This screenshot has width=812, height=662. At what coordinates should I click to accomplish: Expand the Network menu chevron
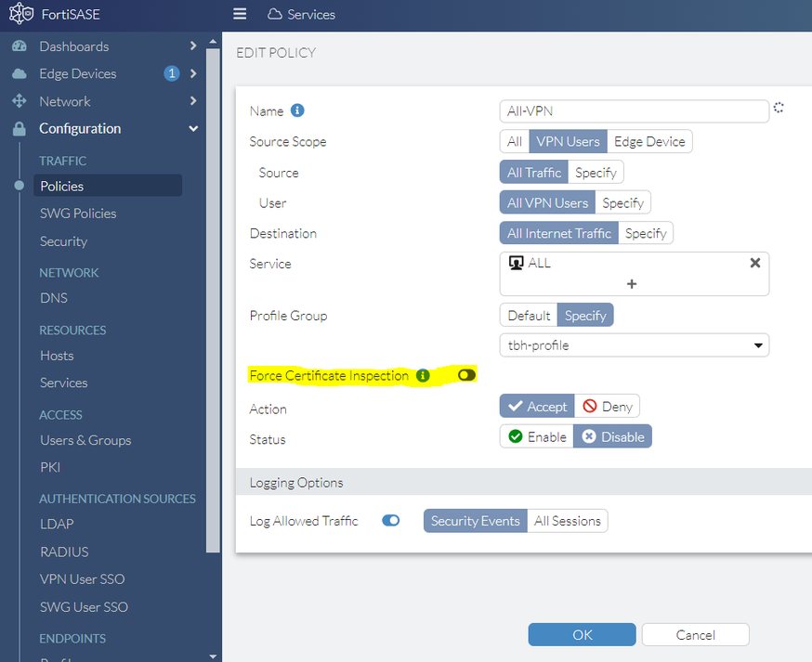[x=193, y=100]
